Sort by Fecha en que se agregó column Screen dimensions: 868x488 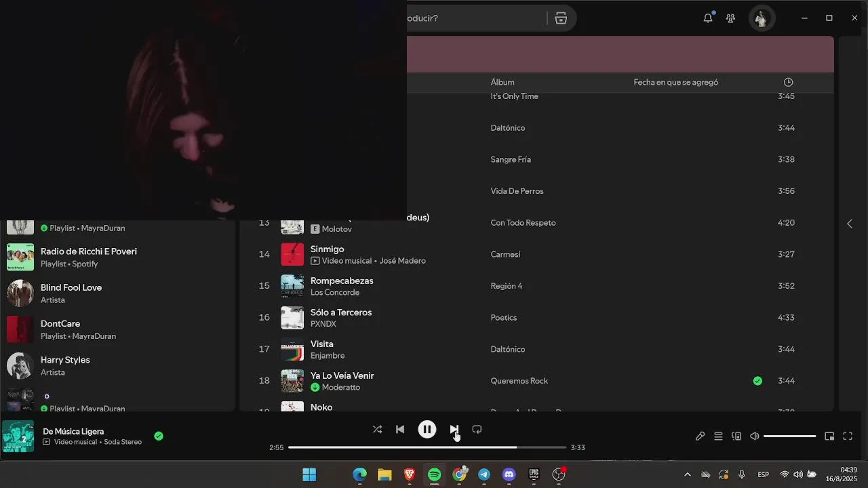pos(676,82)
